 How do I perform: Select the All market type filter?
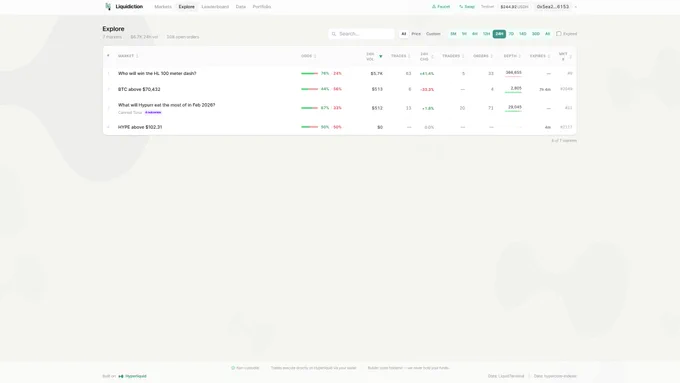[x=404, y=34]
